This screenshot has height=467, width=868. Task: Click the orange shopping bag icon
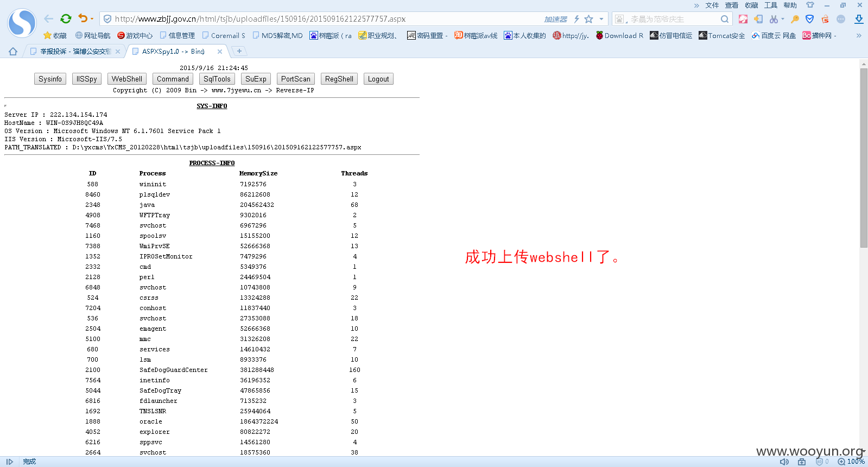(825, 19)
